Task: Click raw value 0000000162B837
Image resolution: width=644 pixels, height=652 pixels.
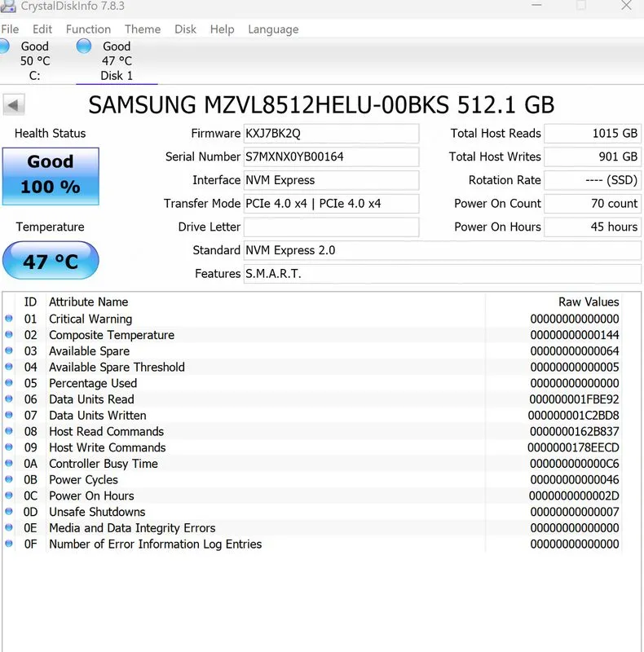Action: click(574, 432)
